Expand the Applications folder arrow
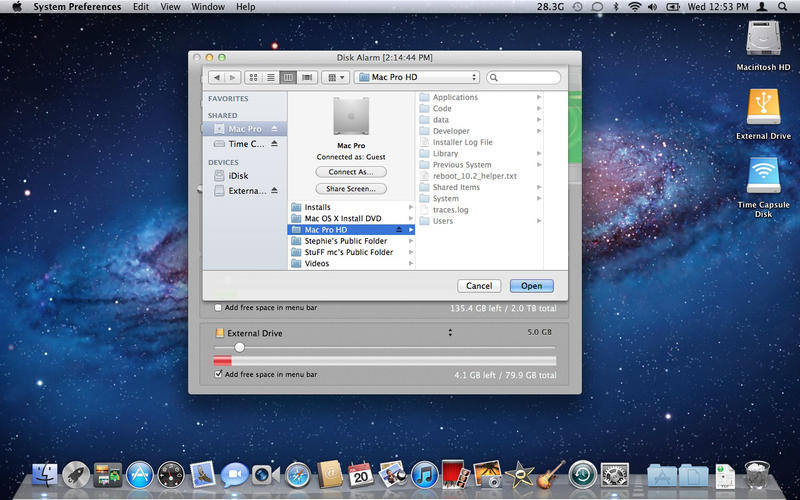 [x=539, y=97]
